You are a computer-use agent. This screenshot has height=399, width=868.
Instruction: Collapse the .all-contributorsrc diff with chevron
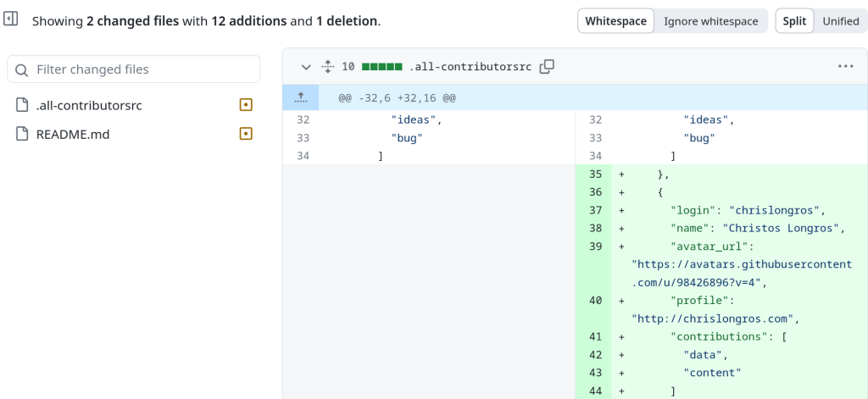(306, 66)
